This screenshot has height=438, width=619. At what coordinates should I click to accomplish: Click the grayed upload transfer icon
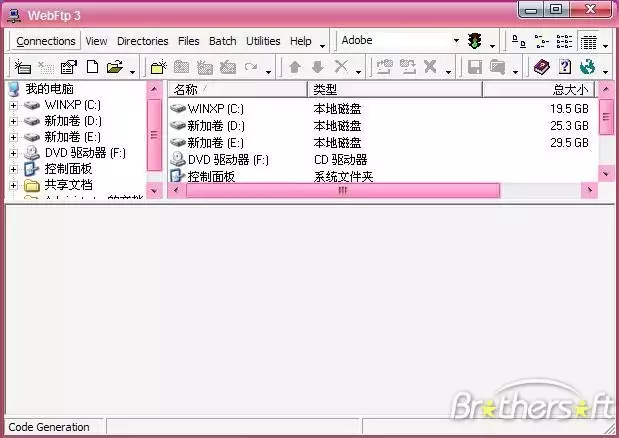coord(385,67)
